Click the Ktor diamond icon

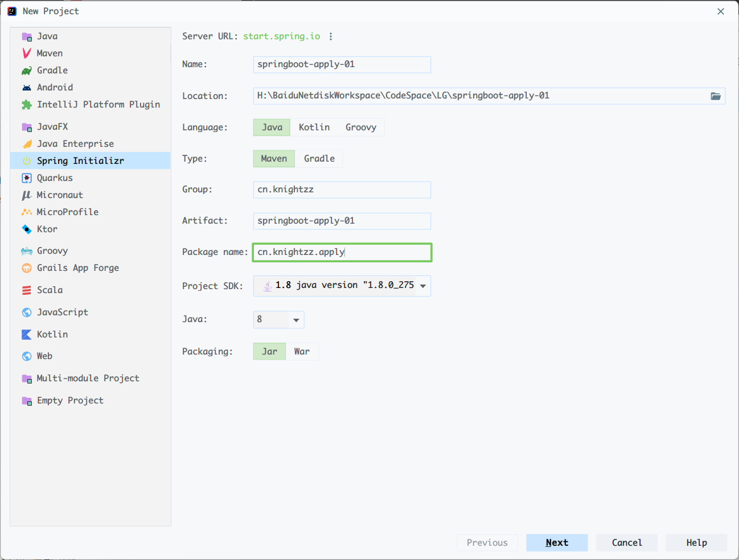click(27, 229)
